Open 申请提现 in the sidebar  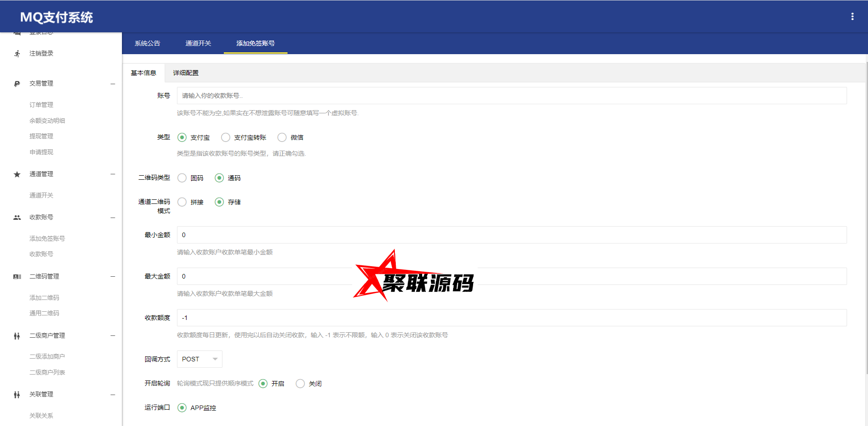point(41,152)
